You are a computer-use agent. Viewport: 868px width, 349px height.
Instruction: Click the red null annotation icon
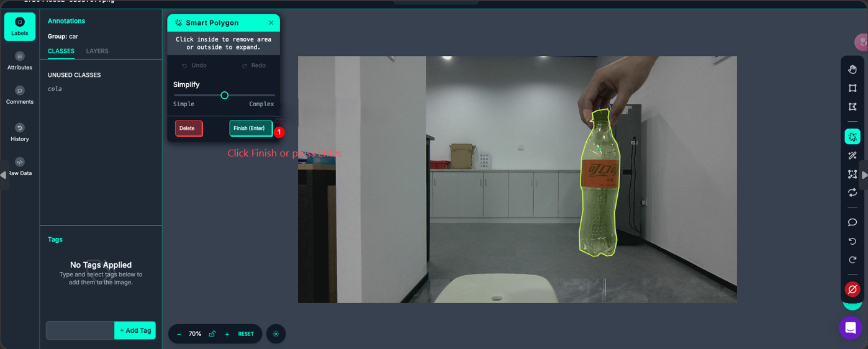point(852,289)
